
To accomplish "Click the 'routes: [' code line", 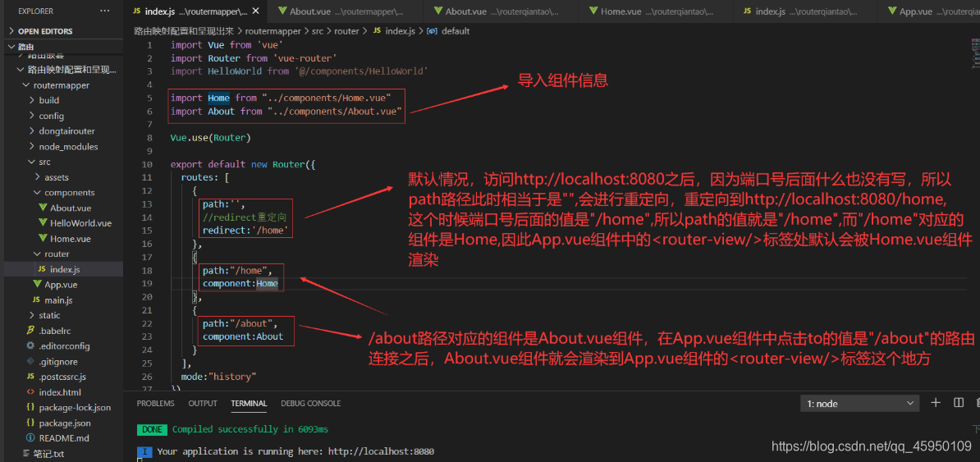I will click(x=206, y=177).
